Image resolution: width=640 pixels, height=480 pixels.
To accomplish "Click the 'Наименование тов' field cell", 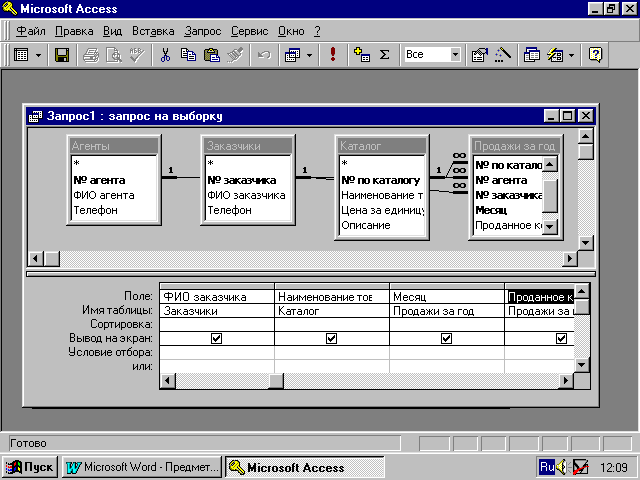I will 332,297.
